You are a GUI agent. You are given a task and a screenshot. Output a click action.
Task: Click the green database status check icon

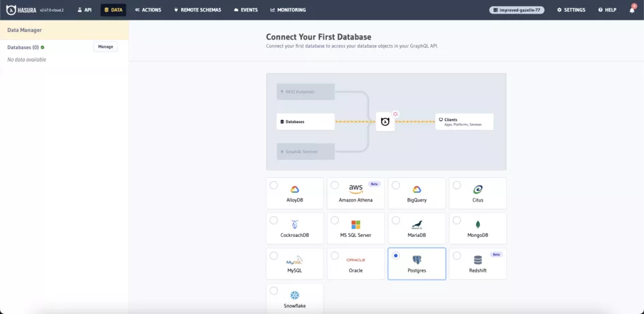coord(43,47)
